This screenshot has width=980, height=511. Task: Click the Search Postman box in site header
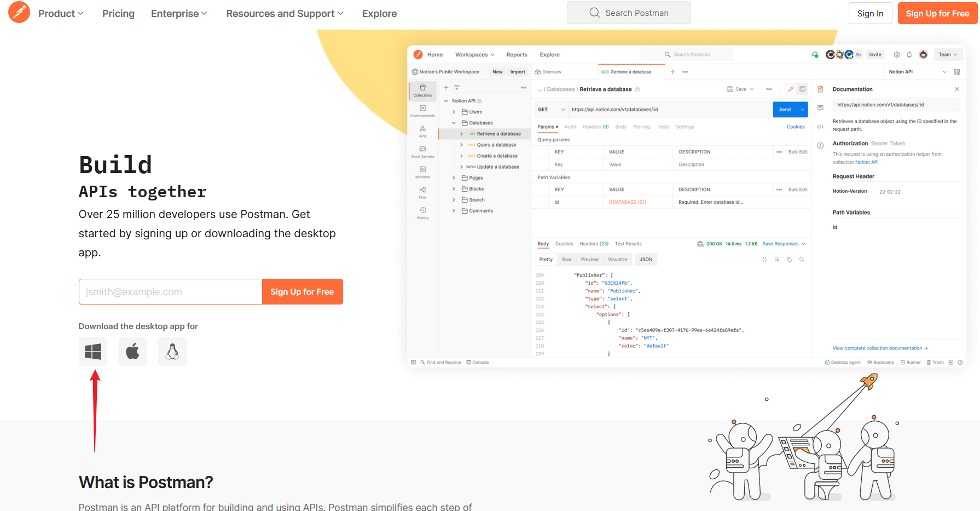tap(629, 13)
